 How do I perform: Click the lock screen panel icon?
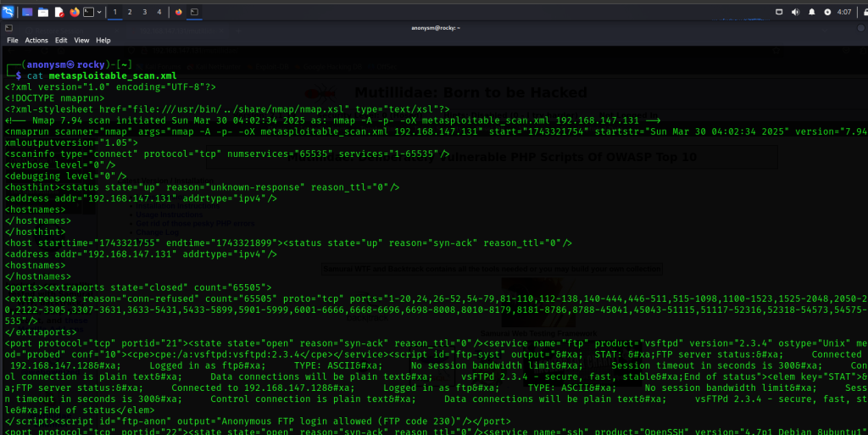pos(865,12)
